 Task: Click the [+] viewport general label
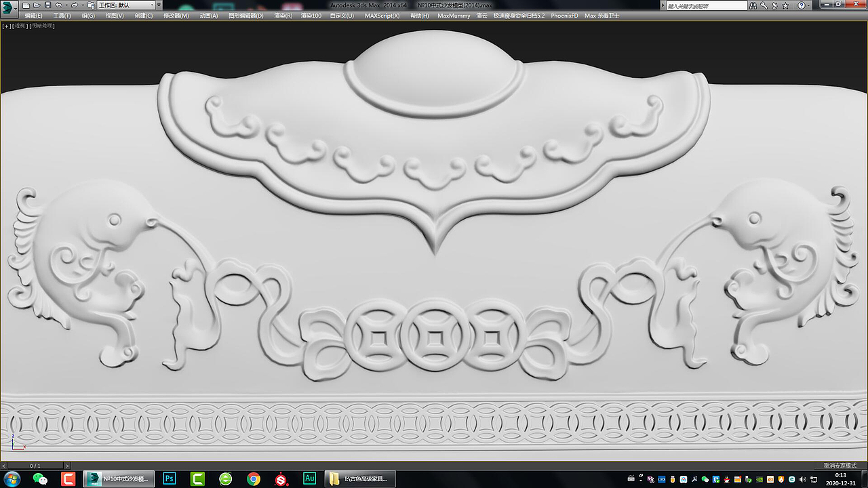click(6, 26)
